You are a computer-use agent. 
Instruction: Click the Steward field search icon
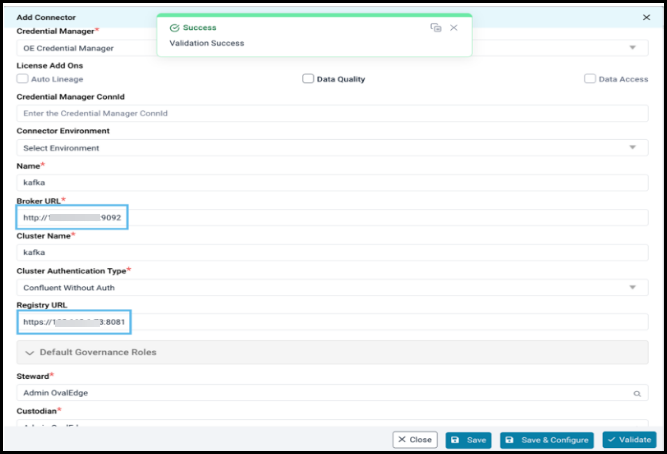(637, 394)
